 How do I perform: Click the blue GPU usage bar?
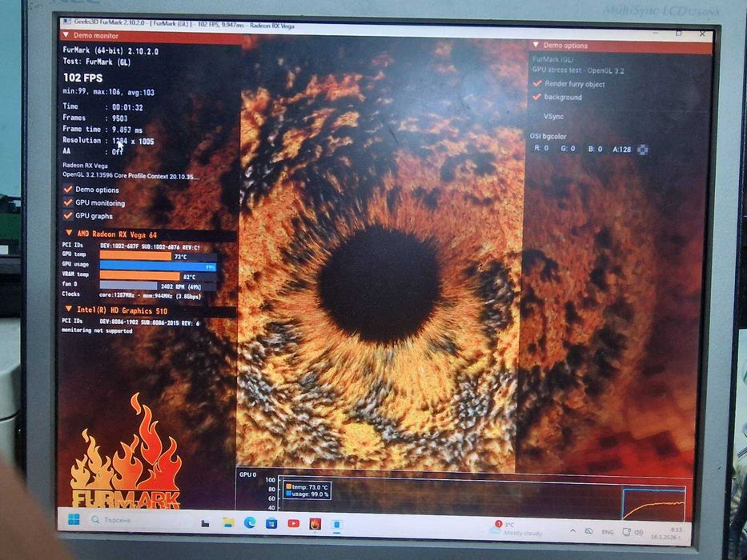coord(158,266)
